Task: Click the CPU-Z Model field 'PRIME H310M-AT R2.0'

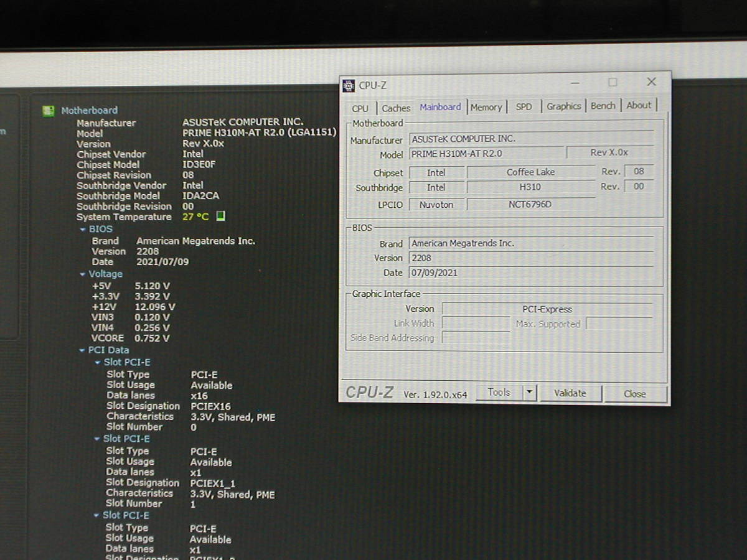Action: (x=487, y=154)
